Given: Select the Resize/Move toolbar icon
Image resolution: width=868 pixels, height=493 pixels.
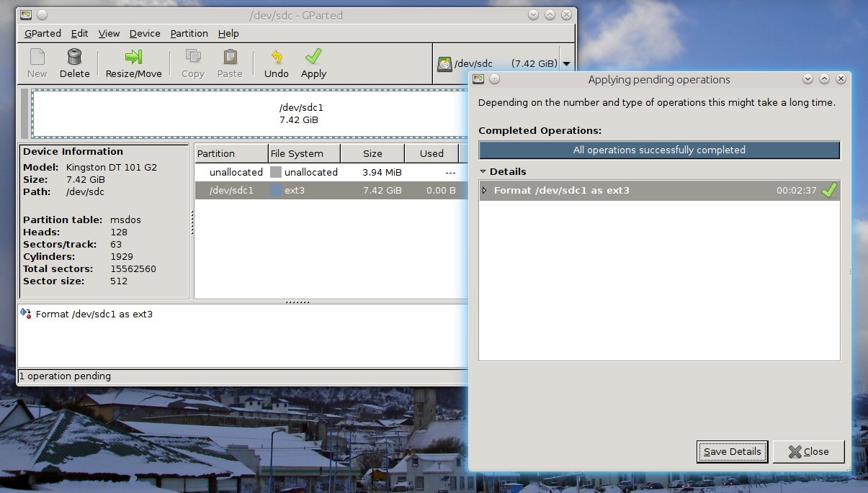Looking at the screenshot, I should point(133,57).
